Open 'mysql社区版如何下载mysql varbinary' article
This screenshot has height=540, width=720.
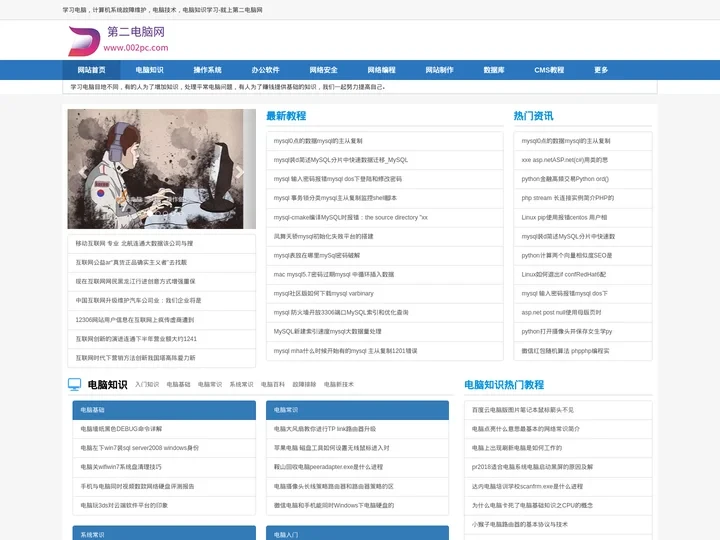pyautogui.click(x=384, y=293)
